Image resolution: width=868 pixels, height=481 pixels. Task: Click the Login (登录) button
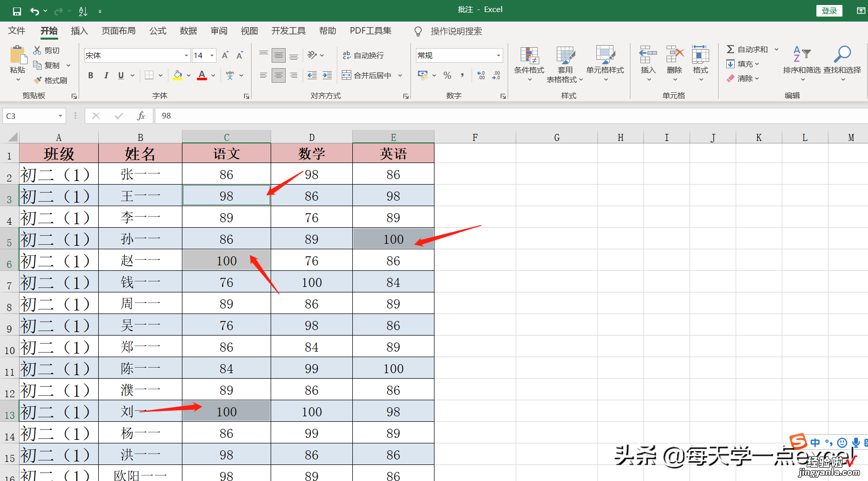(x=829, y=11)
